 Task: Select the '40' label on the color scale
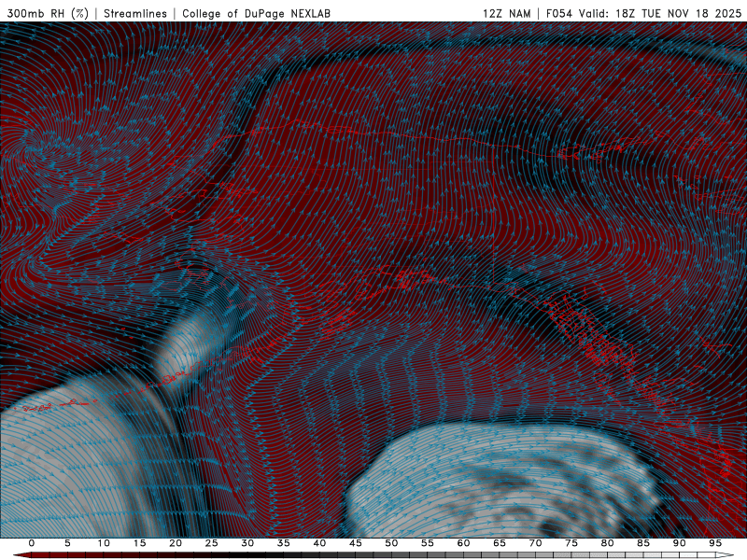coord(319,543)
